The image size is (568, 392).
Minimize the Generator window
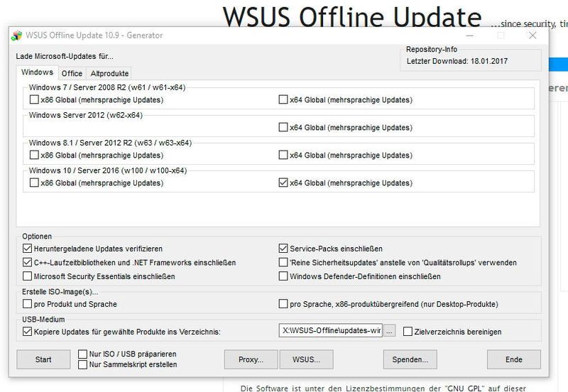pyautogui.click(x=470, y=36)
